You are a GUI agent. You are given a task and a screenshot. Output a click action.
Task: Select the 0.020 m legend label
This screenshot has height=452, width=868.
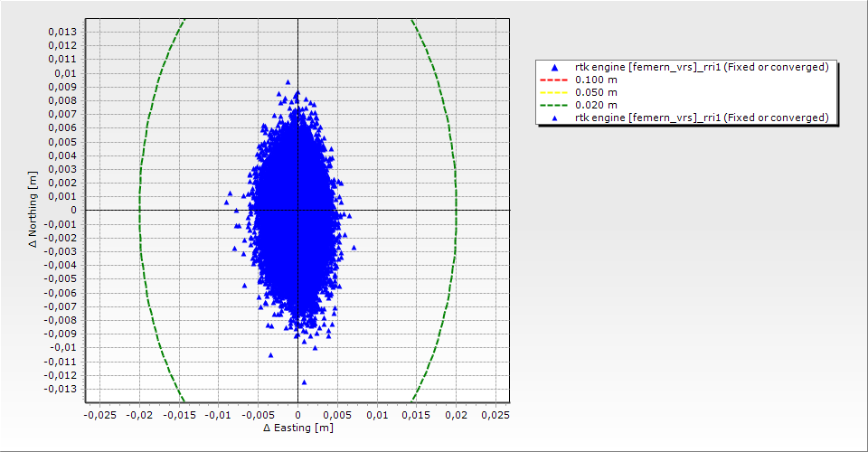pos(596,105)
